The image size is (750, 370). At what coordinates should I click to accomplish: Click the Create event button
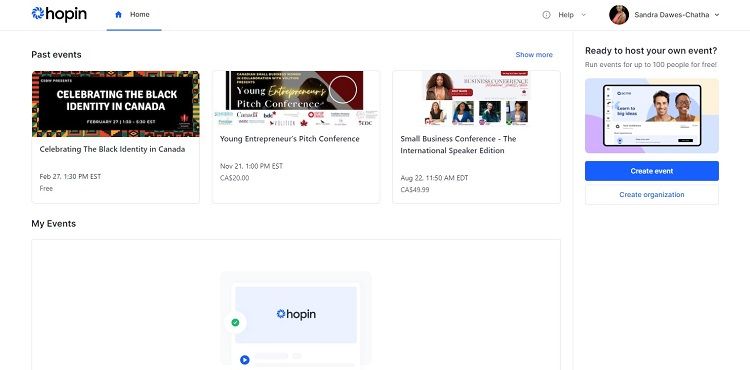click(651, 171)
